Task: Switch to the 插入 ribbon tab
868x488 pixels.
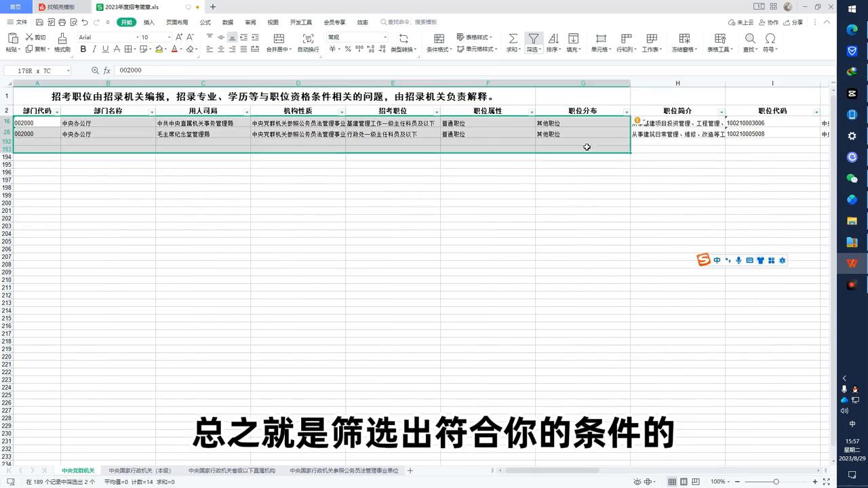Action: [149, 22]
